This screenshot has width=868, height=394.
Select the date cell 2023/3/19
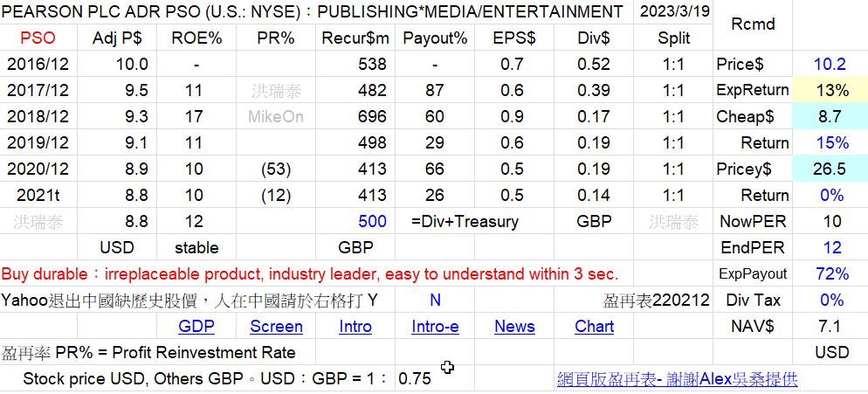click(673, 11)
